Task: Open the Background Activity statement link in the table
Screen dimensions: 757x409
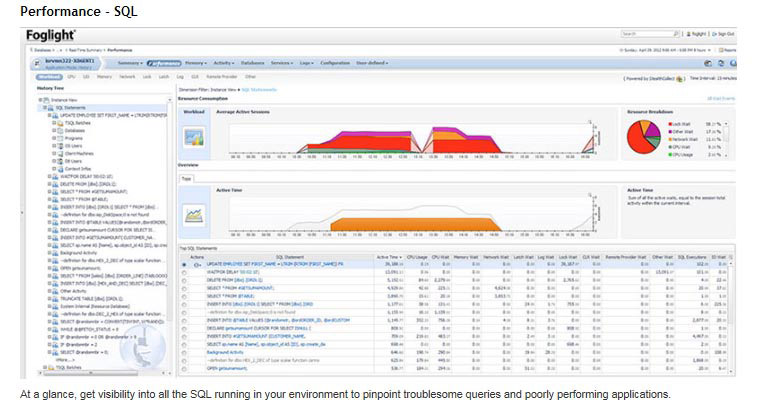Action: pyautogui.click(x=224, y=353)
